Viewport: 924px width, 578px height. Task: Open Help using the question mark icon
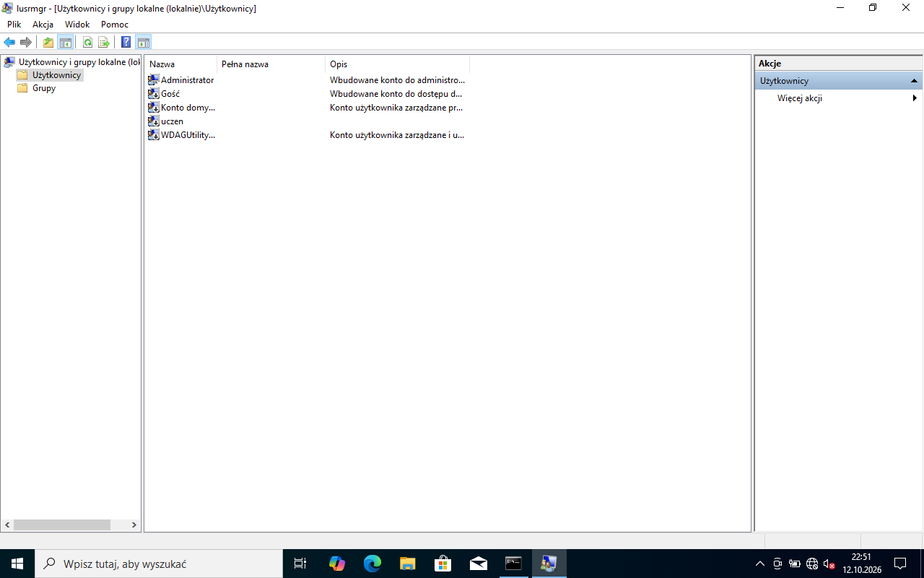click(126, 42)
